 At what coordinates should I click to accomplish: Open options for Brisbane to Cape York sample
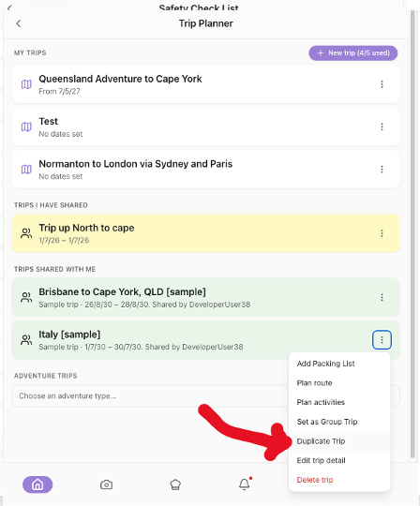coord(382,297)
